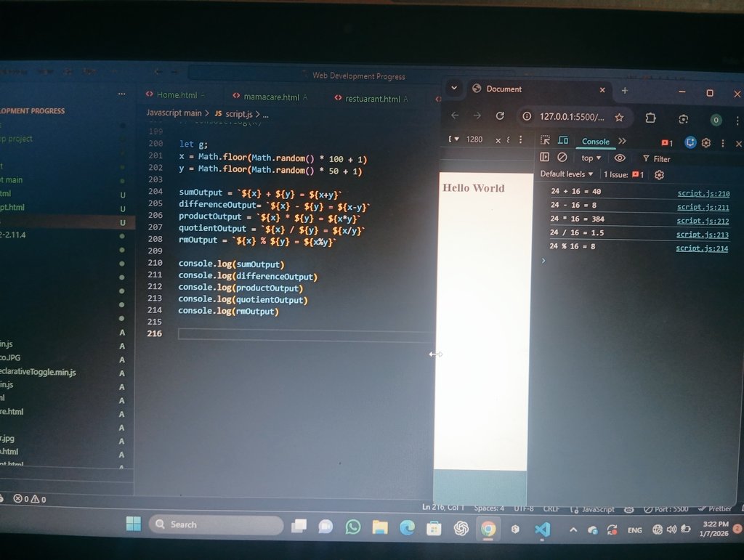Viewport: 744px width, 560px height.
Task: Open the Chrome extensions puzzle icon
Action: pyautogui.click(x=650, y=118)
